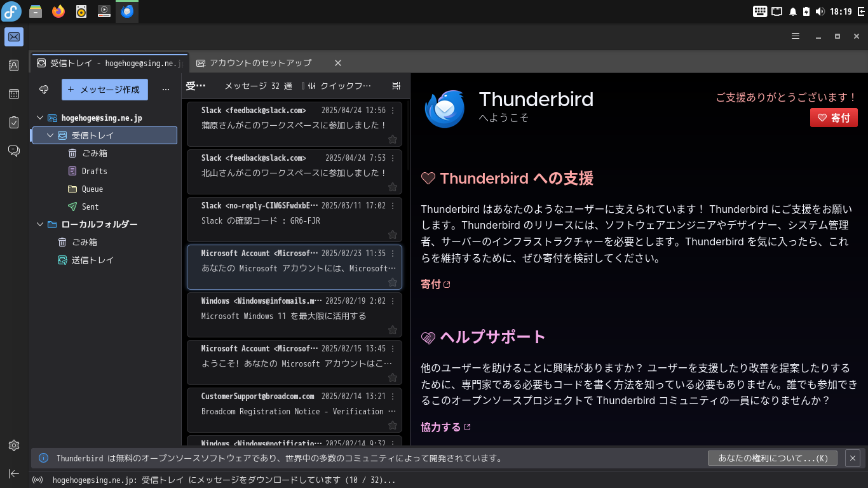Launch Firefox from the top panel
868x488 pixels.
click(58, 11)
